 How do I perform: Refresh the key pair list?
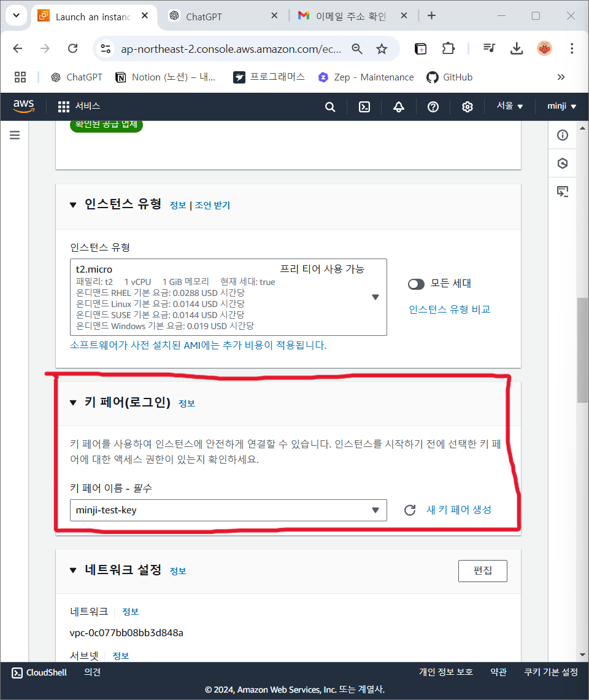pyautogui.click(x=410, y=510)
